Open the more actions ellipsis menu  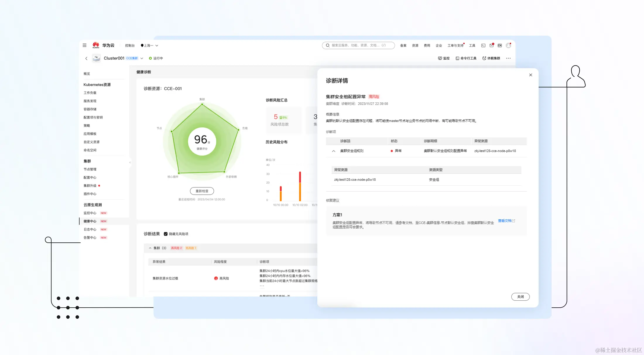click(x=508, y=58)
